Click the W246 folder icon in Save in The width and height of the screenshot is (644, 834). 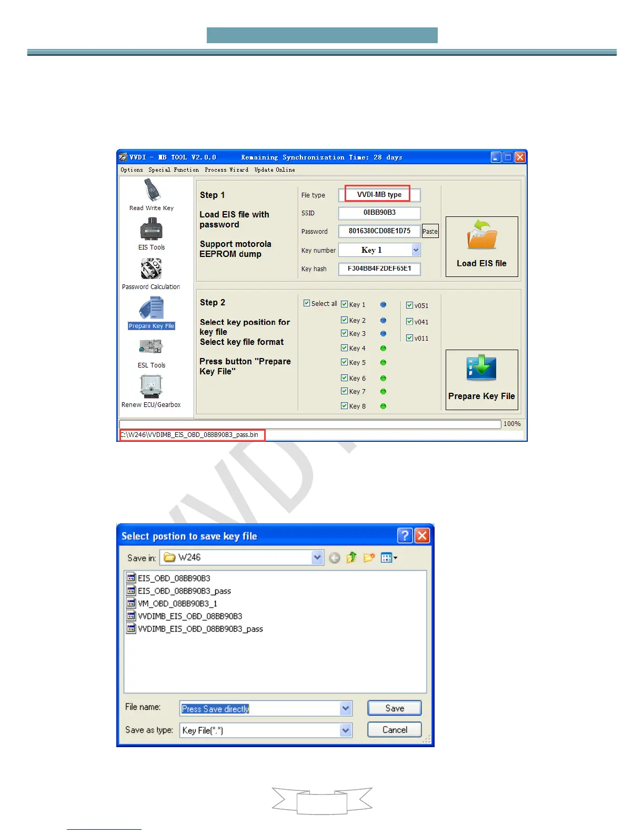(169, 557)
